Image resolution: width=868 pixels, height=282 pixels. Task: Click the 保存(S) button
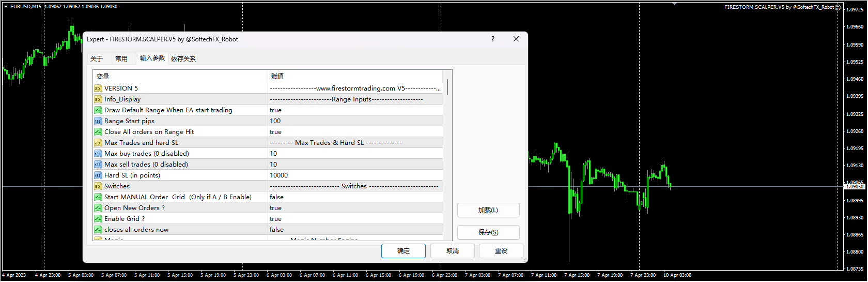click(488, 232)
